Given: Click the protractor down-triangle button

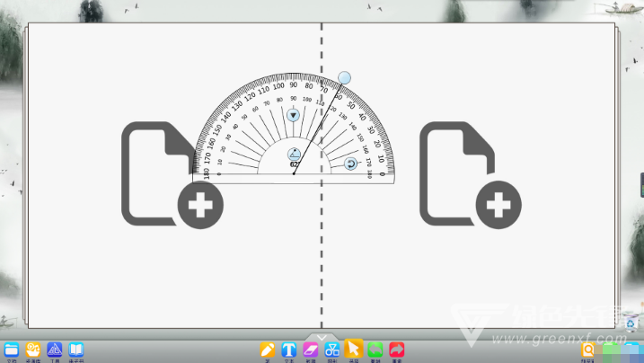Looking at the screenshot, I should point(293,115).
